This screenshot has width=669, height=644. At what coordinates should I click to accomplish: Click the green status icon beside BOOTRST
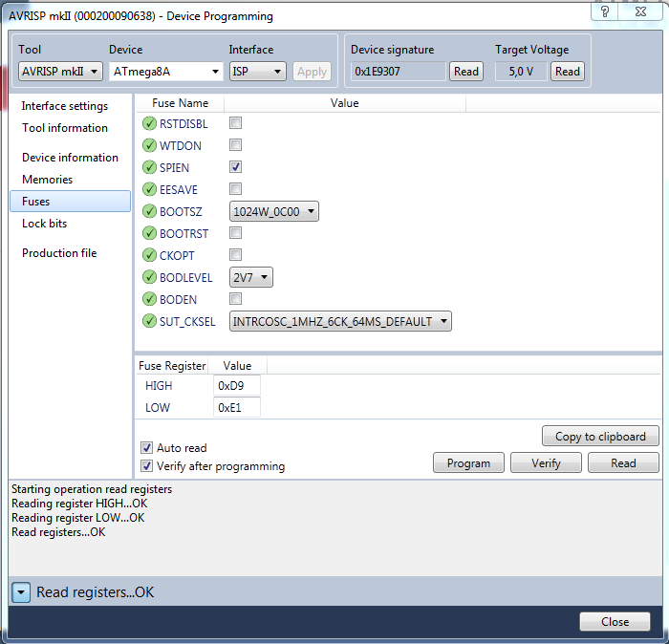149,233
